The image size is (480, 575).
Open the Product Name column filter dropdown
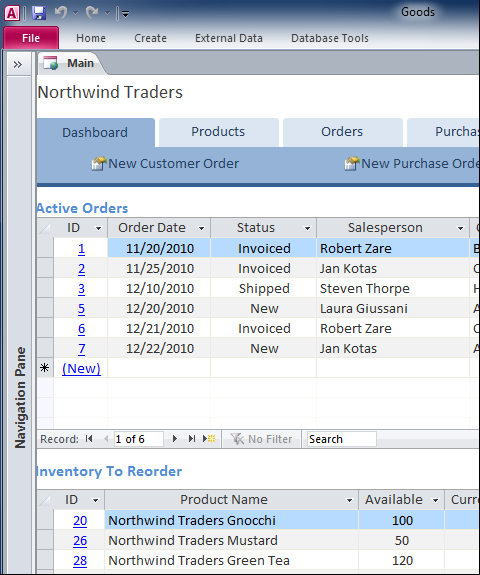tap(349, 501)
